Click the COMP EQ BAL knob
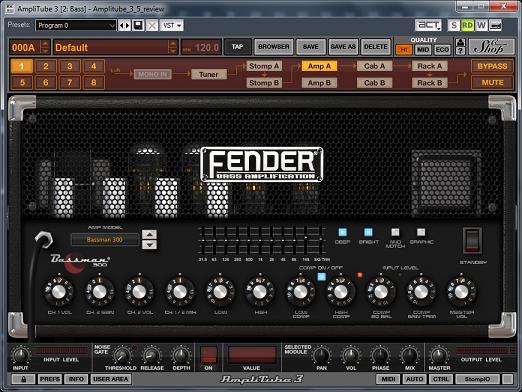 (381, 292)
